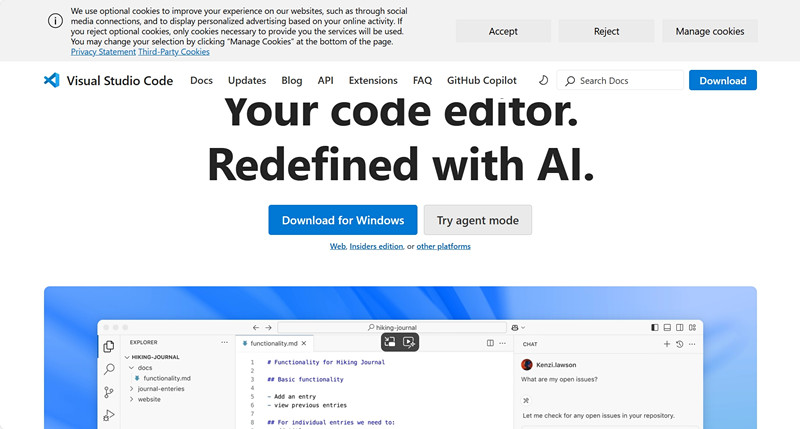Open the other platforms link
This screenshot has width=800, height=429.
coord(443,246)
